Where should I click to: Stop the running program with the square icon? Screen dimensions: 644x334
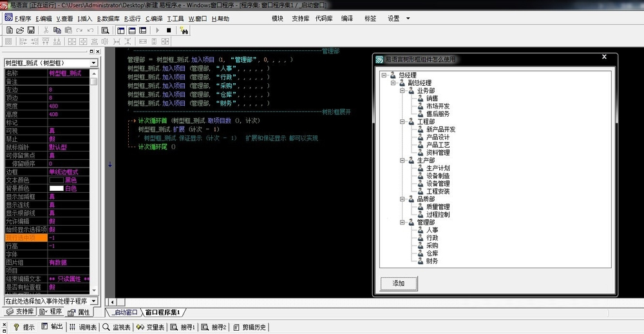point(168,30)
